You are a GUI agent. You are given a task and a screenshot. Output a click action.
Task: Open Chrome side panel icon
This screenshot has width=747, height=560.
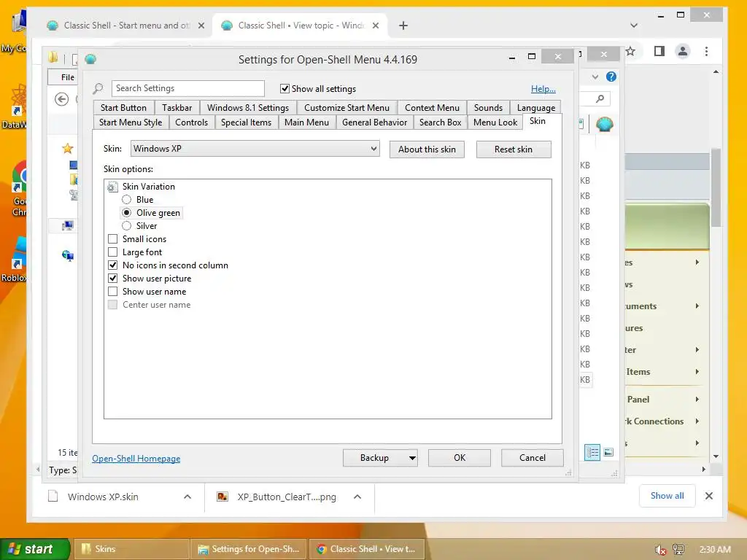point(659,51)
